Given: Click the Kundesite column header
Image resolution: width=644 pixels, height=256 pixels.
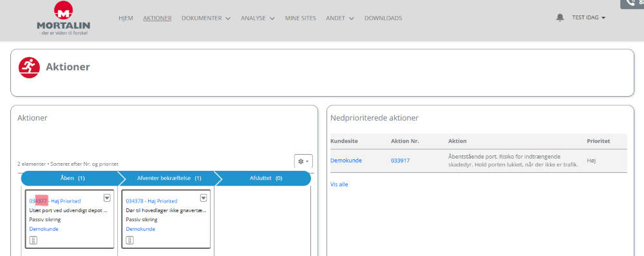Looking at the screenshot, I should (344, 141).
